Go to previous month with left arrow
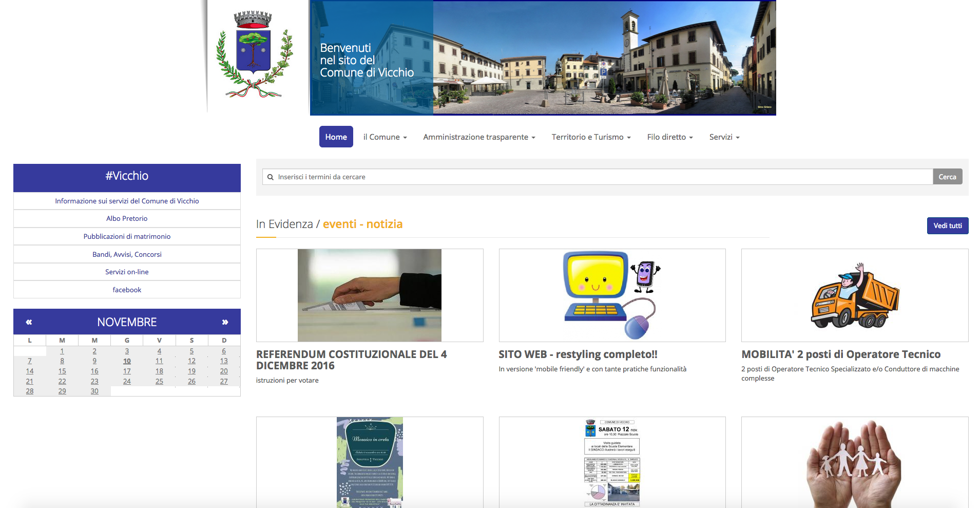980x508 pixels. (x=29, y=322)
